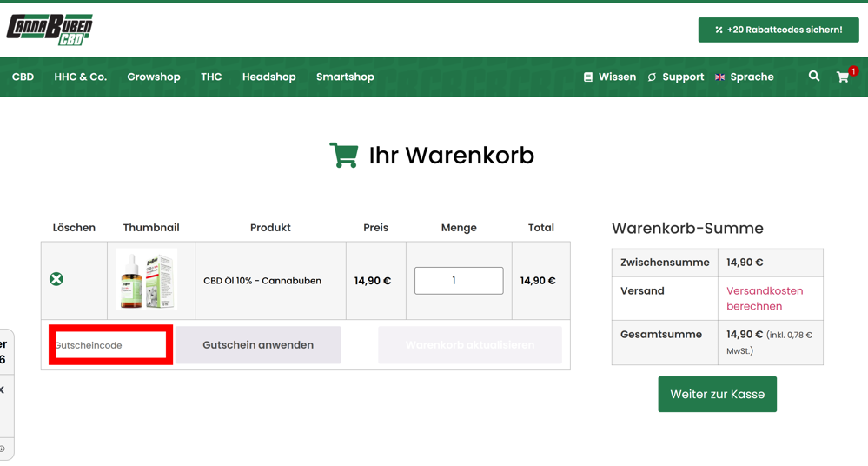Open the CBD menu
Screen dimensions: 868x466
pos(23,77)
